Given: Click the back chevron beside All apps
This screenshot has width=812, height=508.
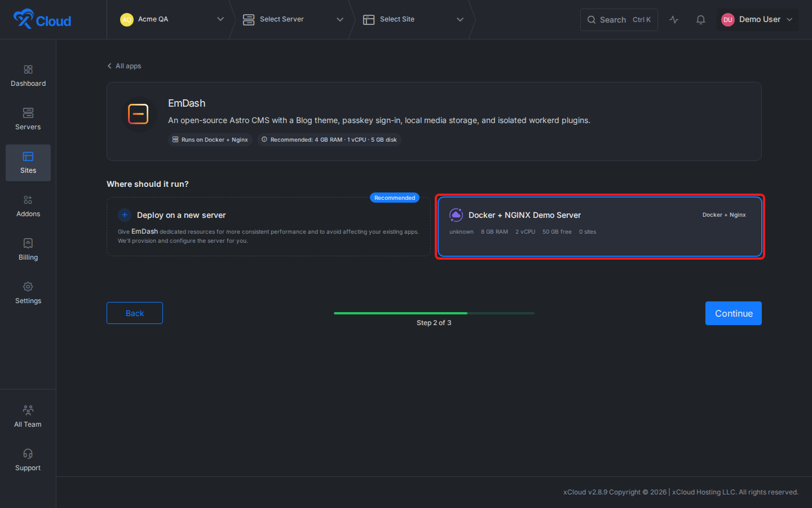Looking at the screenshot, I should coord(109,66).
